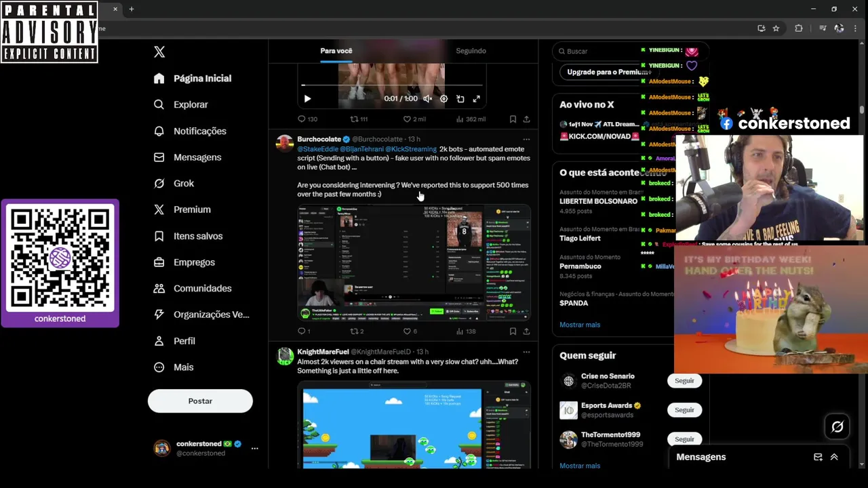Open Empregos in the sidebar
The image size is (868, 488).
pos(184,262)
